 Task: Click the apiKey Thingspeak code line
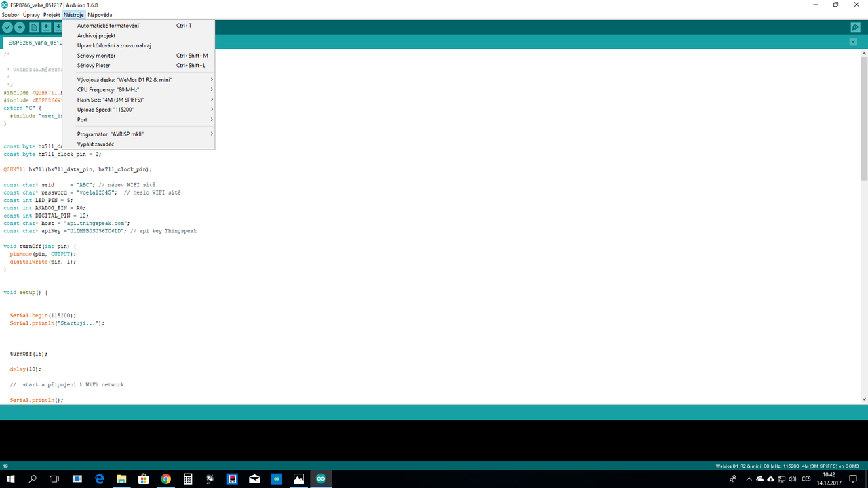100,231
